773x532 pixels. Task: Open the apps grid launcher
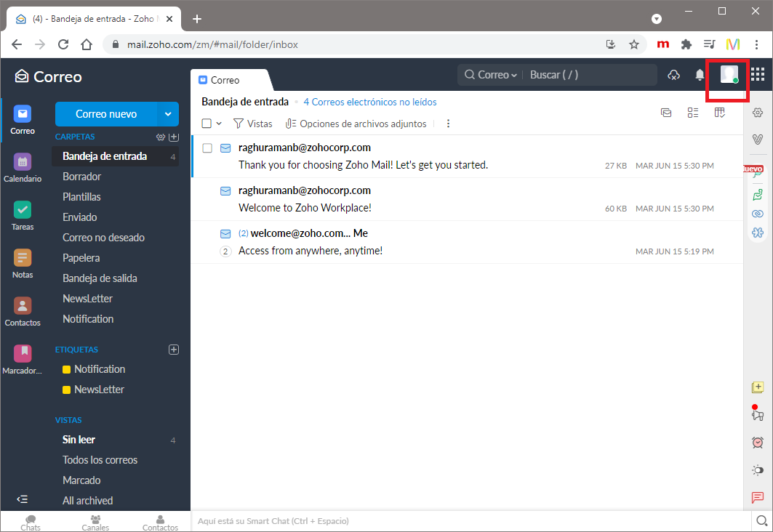coord(758,74)
